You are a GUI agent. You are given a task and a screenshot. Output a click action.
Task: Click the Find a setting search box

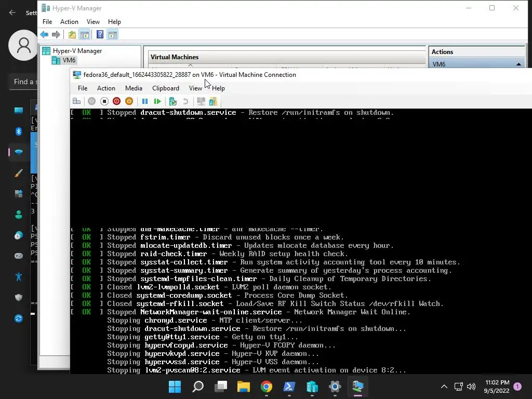click(x=24, y=82)
